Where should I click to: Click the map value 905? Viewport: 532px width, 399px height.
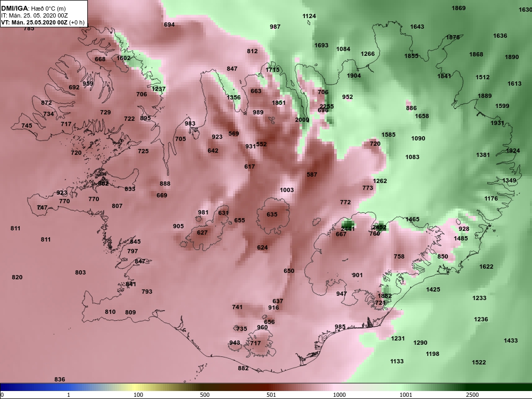coord(178,226)
